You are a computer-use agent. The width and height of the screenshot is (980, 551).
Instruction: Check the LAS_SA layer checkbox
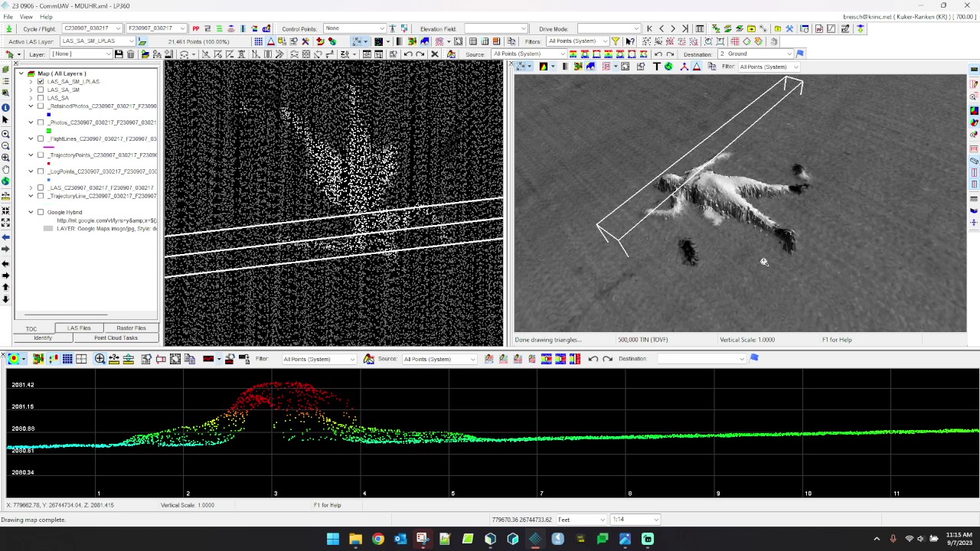coord(41,99)
